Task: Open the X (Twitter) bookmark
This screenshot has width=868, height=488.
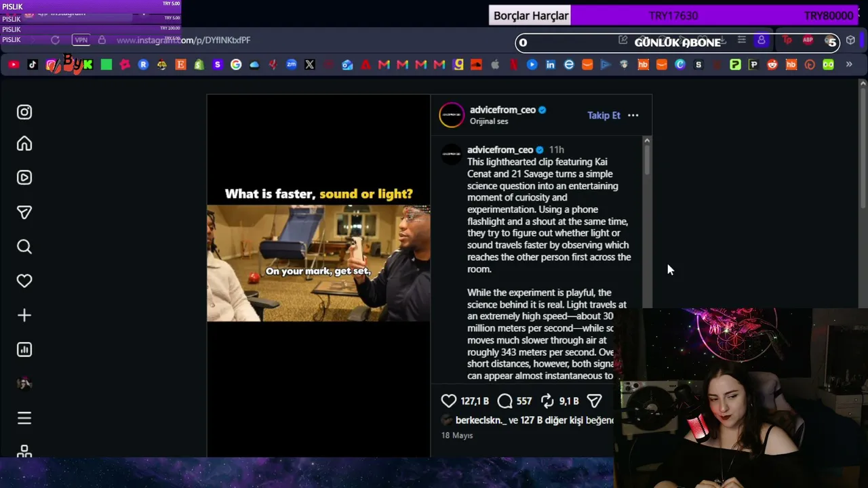Action: [310, 64]
